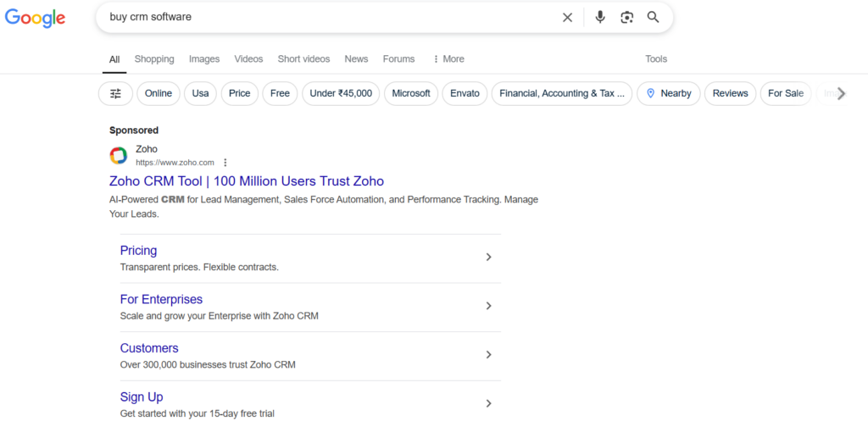Open the Sign Up sitelink
868x427 pixels.
[142, 396]
